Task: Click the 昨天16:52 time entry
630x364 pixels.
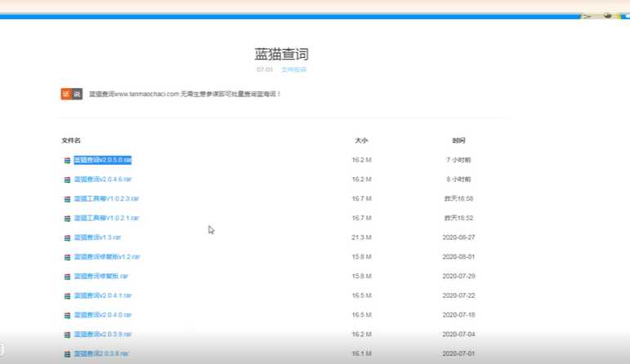Action: tap(458, 218)
